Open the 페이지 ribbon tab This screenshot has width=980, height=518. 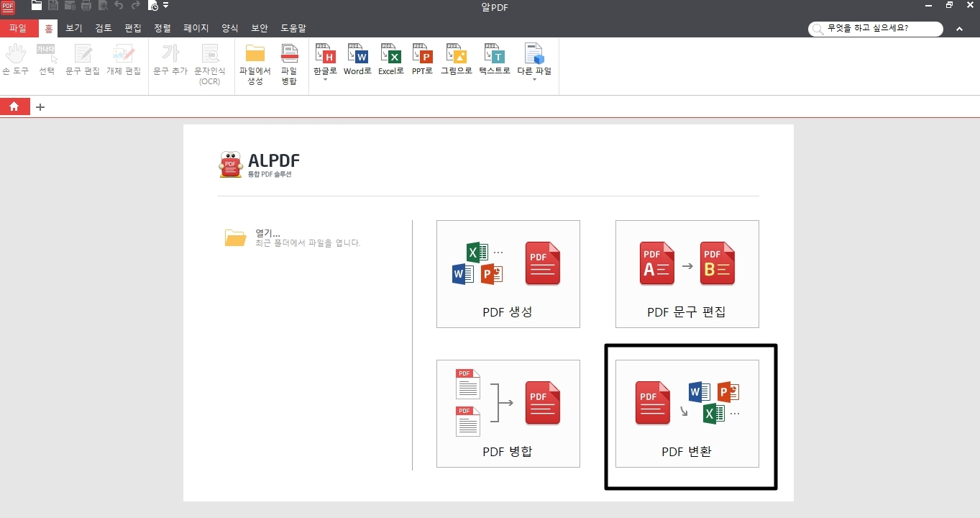point(196,28)
